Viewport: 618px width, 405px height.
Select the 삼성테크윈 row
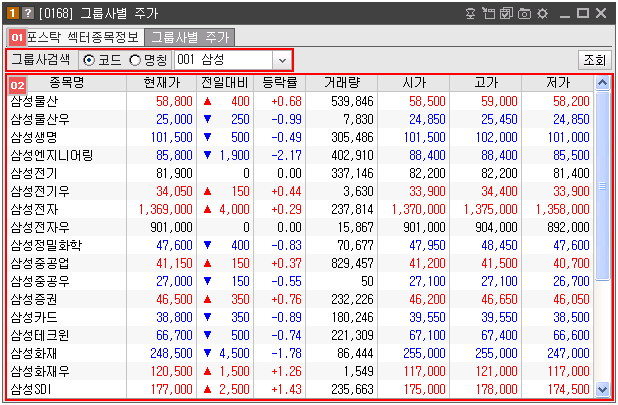point(301,336)
